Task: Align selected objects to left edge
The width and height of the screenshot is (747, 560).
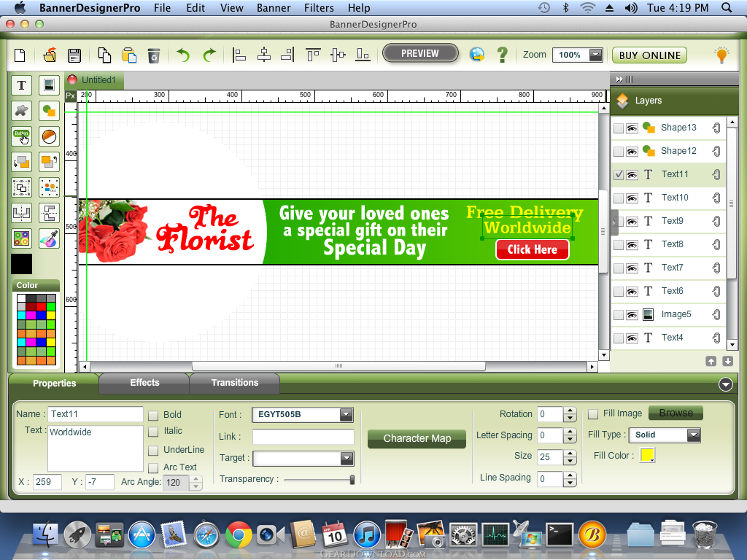Action: coord(239,55)
